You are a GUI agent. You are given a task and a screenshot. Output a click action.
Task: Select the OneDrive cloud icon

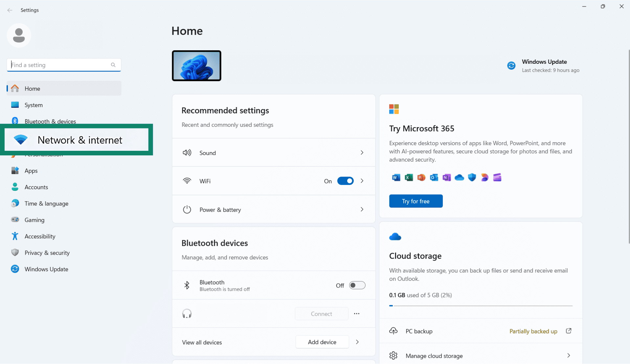459,177
